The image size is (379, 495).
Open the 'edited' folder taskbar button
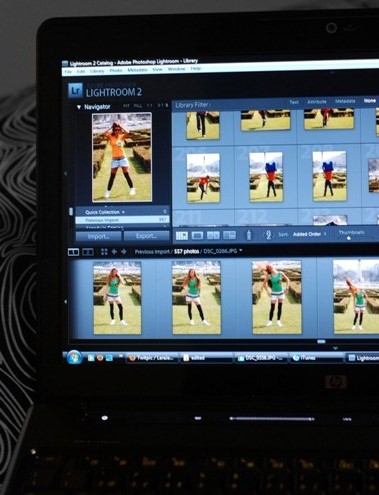tap(206, 358)
